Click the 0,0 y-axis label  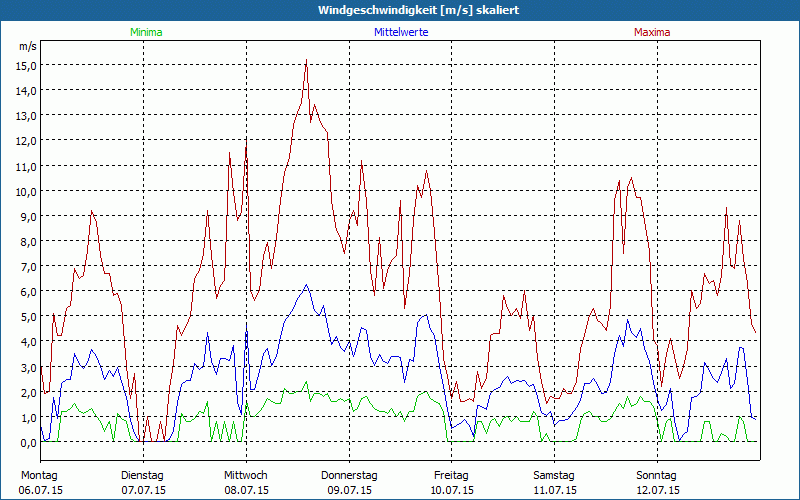coord(26,442)
